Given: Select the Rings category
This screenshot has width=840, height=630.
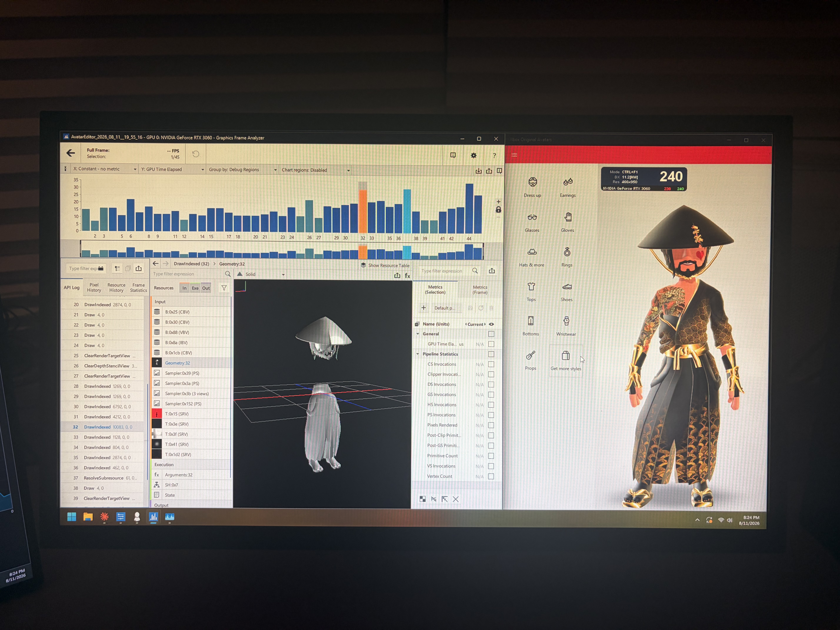Looking at the screenshot, I should pyautogui.click(x=567, y=257).
